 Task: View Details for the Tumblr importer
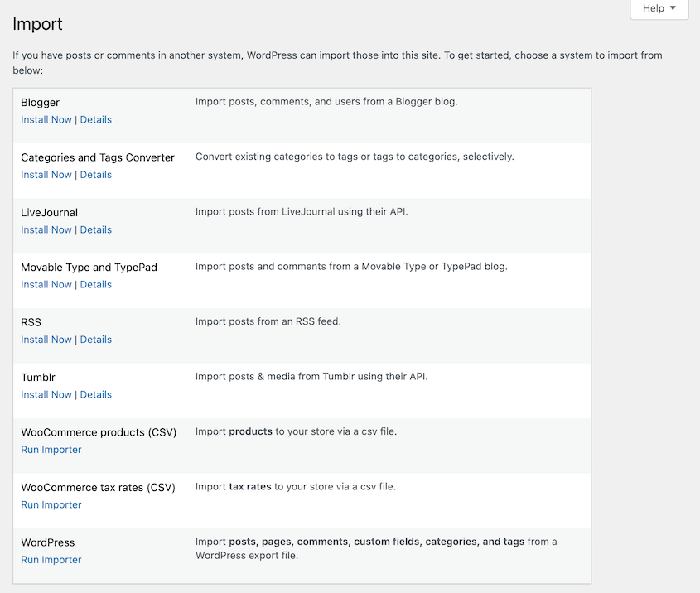(96, 394)
